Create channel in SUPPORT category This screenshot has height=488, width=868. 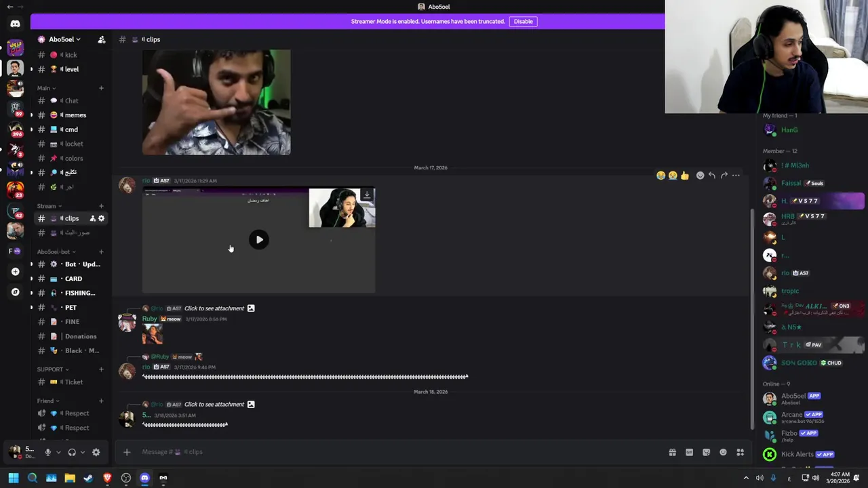tap(101, 369)
